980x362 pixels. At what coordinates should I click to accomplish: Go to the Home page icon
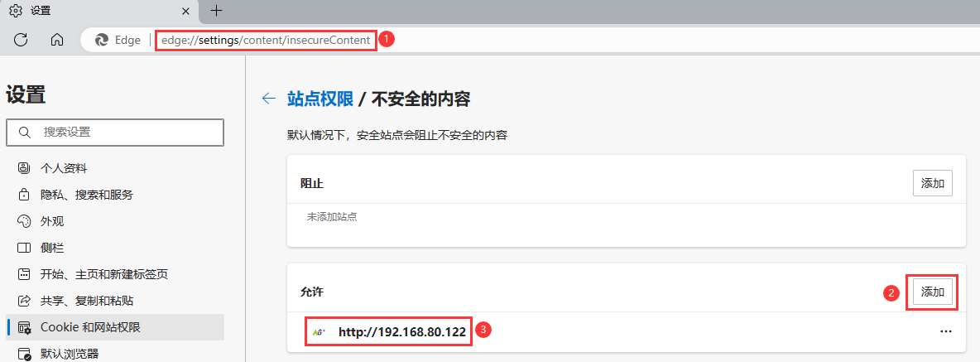pos(57,39)
